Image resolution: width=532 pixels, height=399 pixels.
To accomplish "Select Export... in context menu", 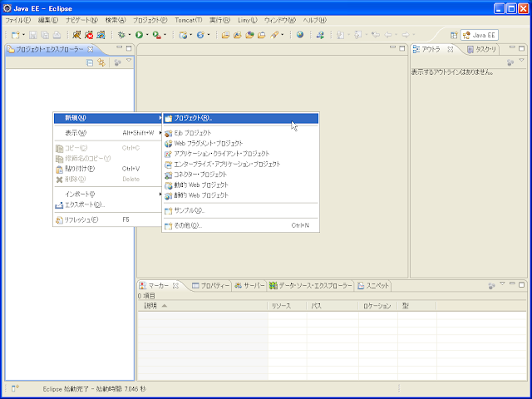I will click(108, 204).
